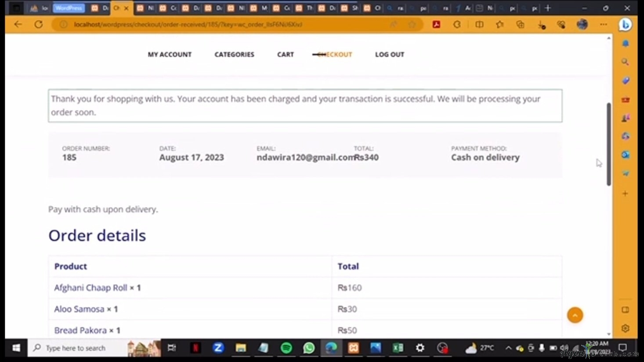Reload the order-received page

click(39, 24)
